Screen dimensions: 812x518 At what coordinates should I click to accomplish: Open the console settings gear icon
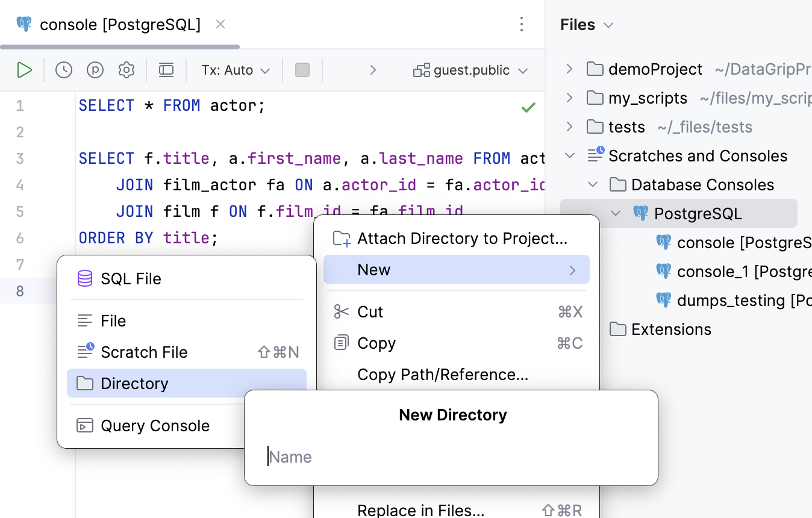tap(126, 69)
